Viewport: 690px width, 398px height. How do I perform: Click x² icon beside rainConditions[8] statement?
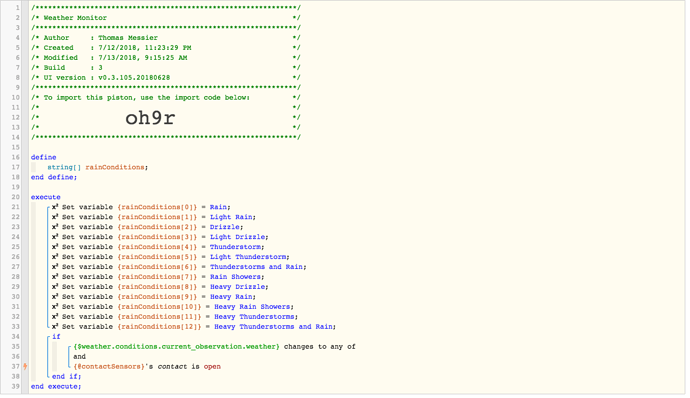55,287
